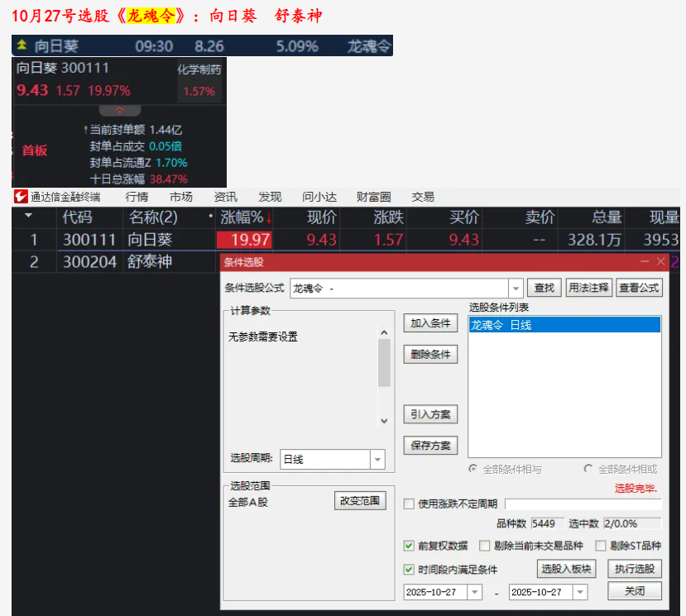Open the 问小达 menu

tap(319, 197)
